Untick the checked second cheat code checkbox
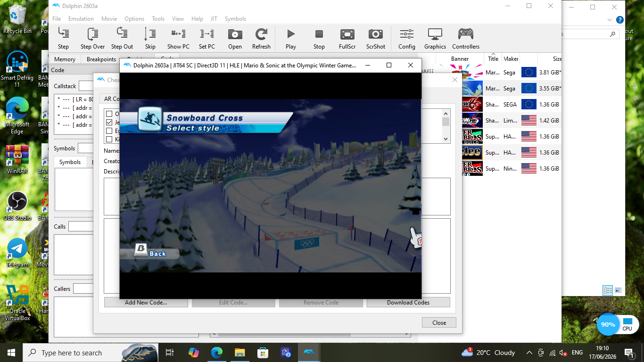The height and width of the screenshot is (362, 644). click(109, 122)
